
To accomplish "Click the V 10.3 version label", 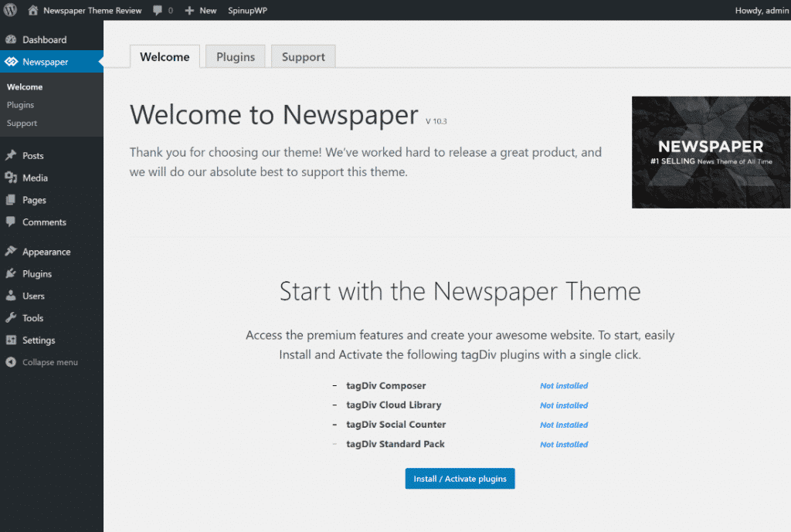I will pos(436,121).
